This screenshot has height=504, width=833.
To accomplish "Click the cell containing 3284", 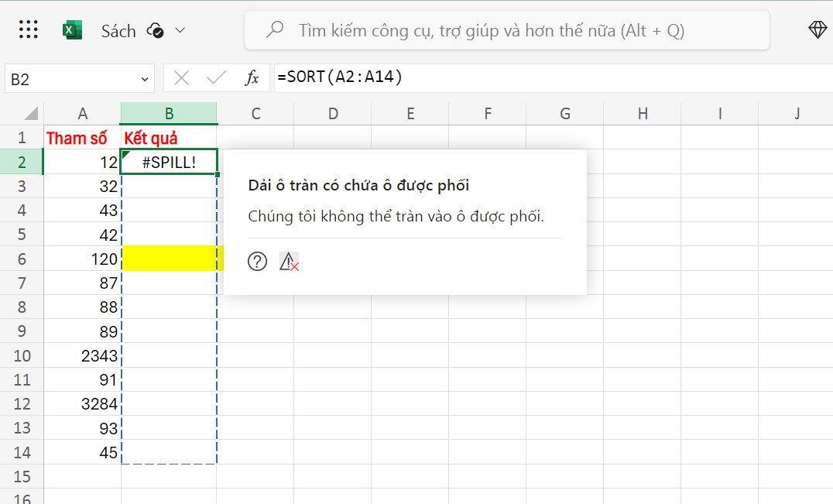I will click(82, 403).
